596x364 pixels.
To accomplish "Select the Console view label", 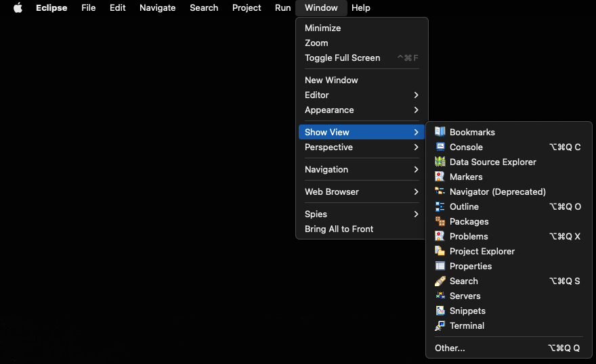I will pos(466,147).
